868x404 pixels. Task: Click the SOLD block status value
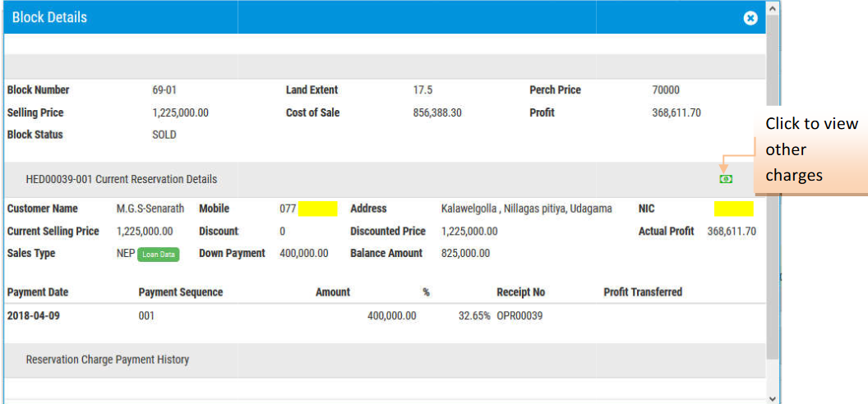(x=164, y=135)
